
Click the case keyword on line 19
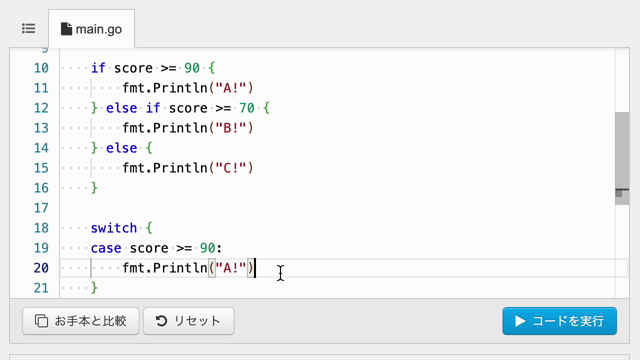[x=106, y=248]
